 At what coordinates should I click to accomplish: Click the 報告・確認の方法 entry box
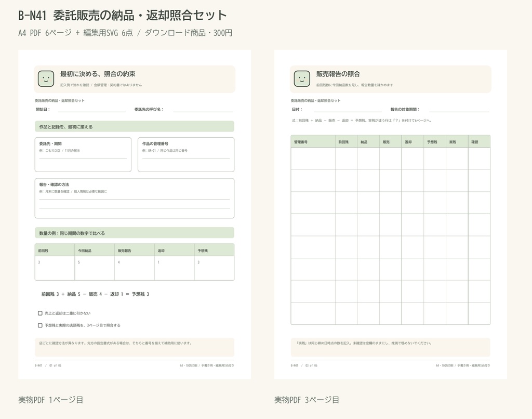tap(135, 198)
